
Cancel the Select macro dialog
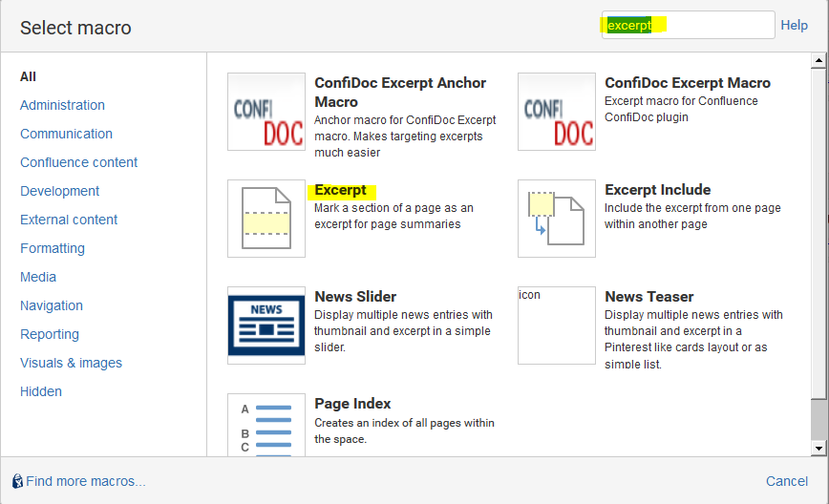click(x=787, y=481)
